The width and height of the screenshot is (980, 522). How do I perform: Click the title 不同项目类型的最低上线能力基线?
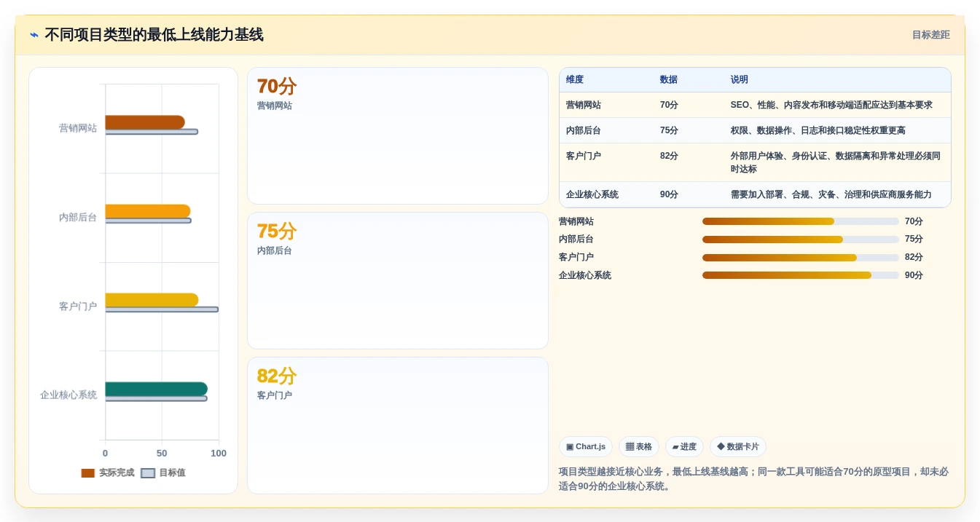click(154, 35)
